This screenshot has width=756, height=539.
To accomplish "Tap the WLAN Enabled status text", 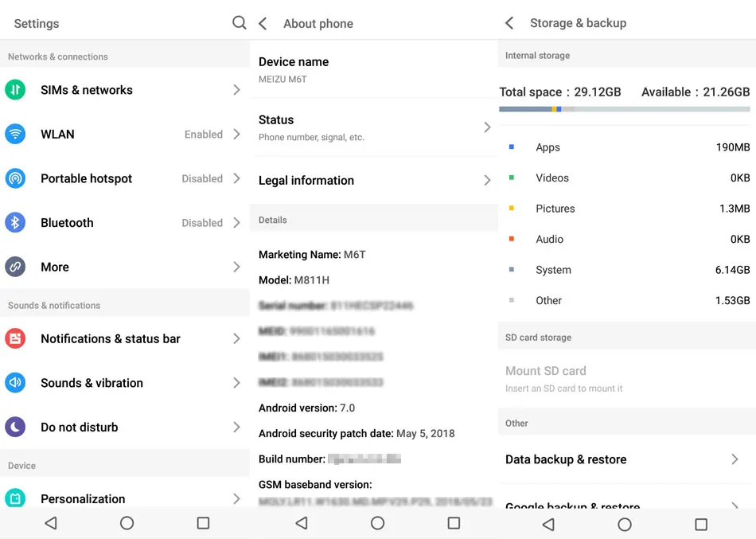I will 204,134.
